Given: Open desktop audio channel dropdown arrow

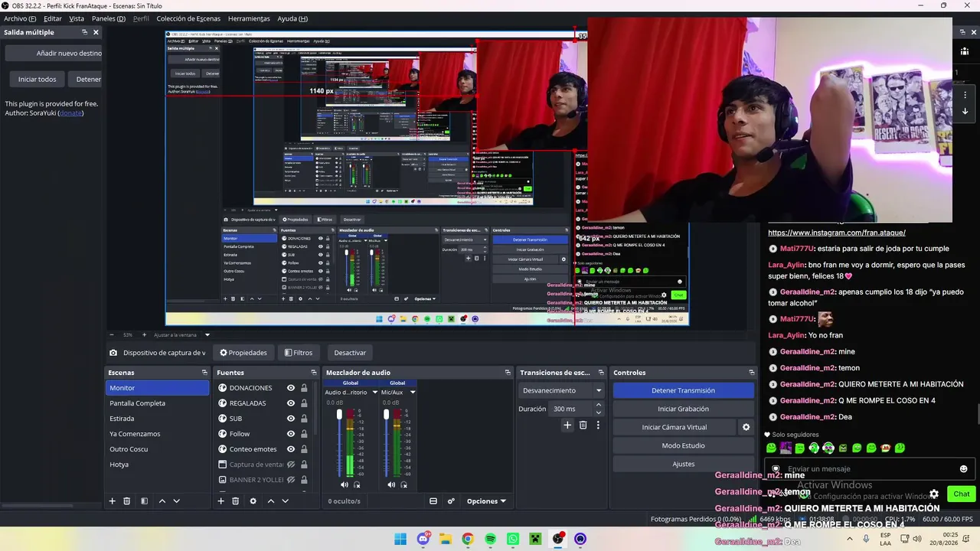Looking at the screenshot, I should click(375, 393).
